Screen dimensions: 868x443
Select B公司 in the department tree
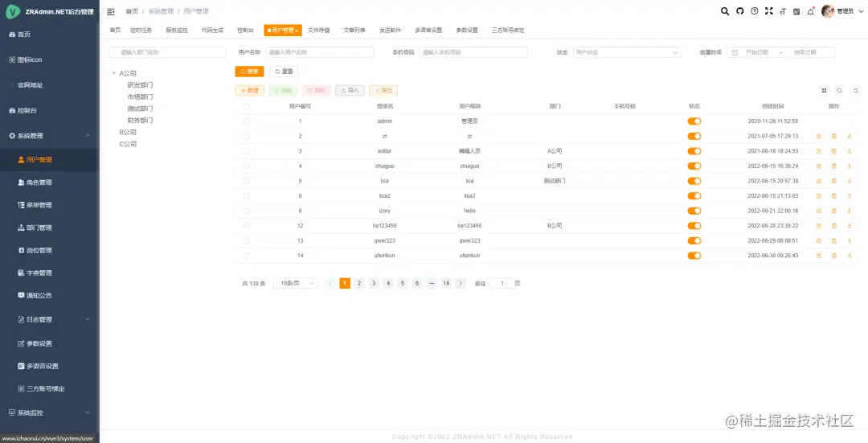coord(128,133)
